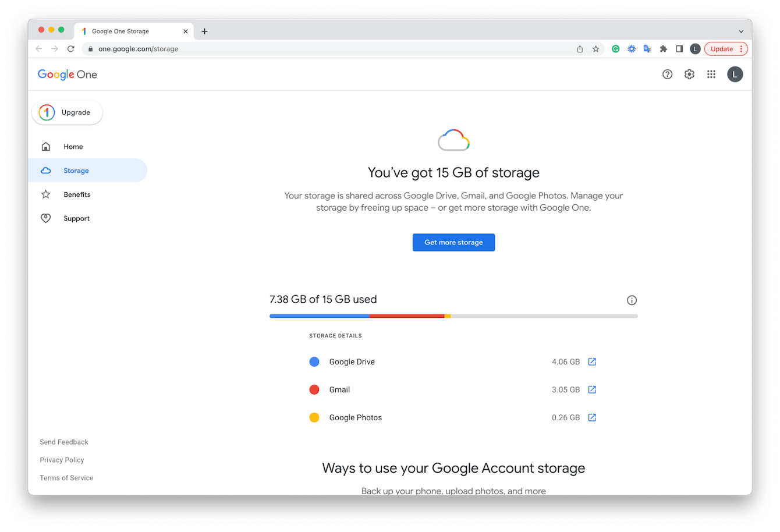
Task: Click the Google One logo
Action: coord(68,75)
